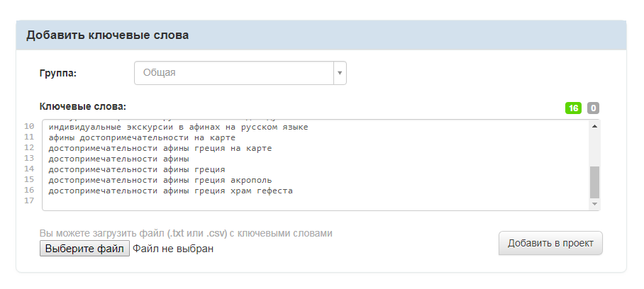This screenshot has width=644, height=289.
Task: Click the gray 0 counter badge
Action: pos(593,108)
